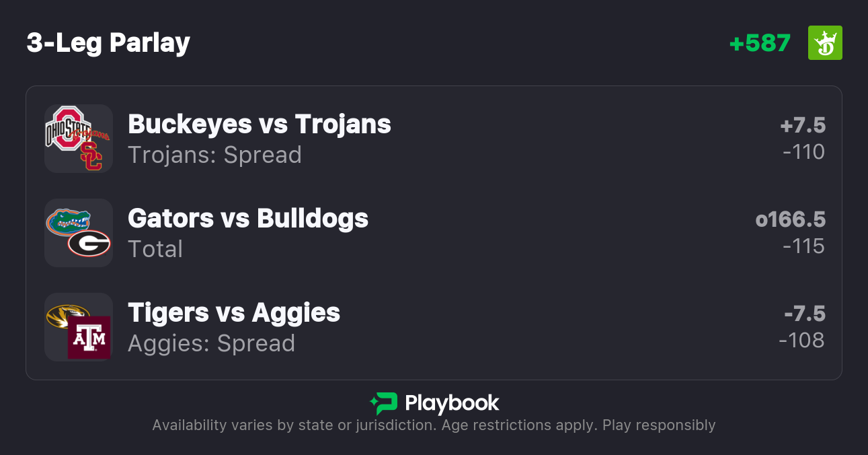Click the Florida Gators logo
Screen dimensions: 868x455
[x=68, y=220]
